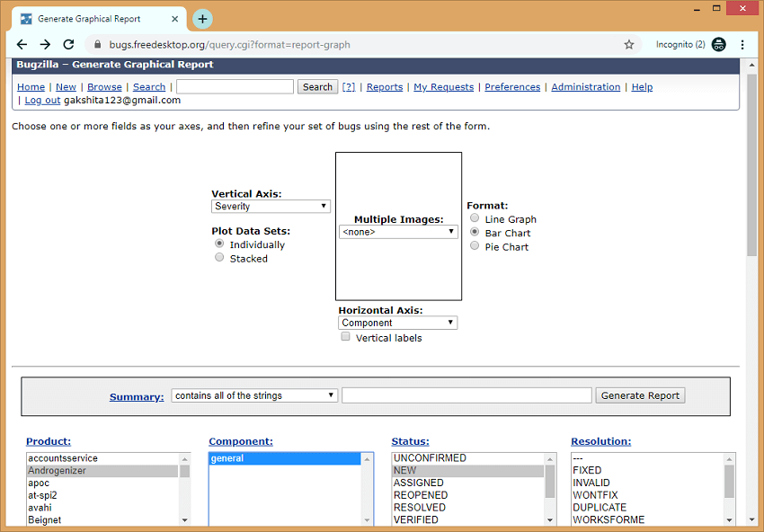
Task: Select general in Component list
Action: coord(285,458)
